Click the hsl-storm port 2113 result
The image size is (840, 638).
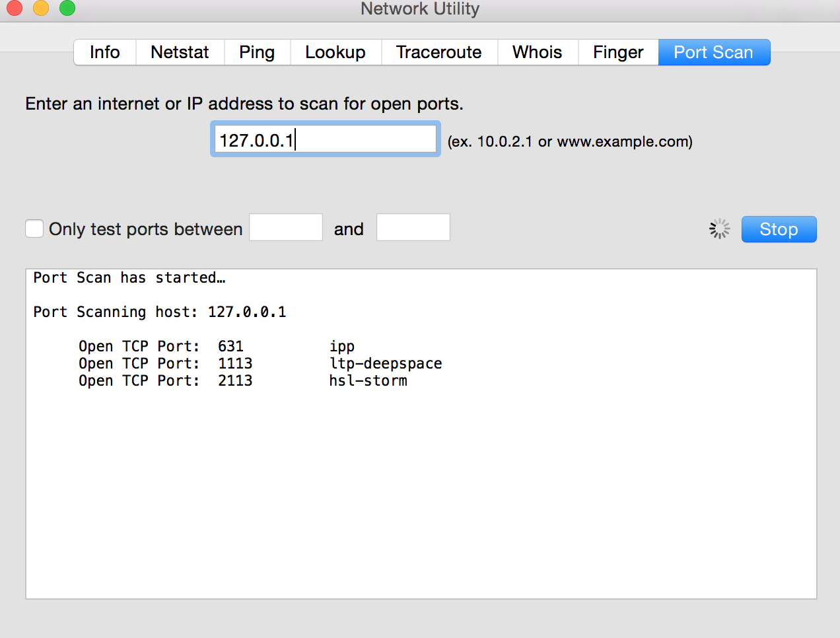(242, 380)
